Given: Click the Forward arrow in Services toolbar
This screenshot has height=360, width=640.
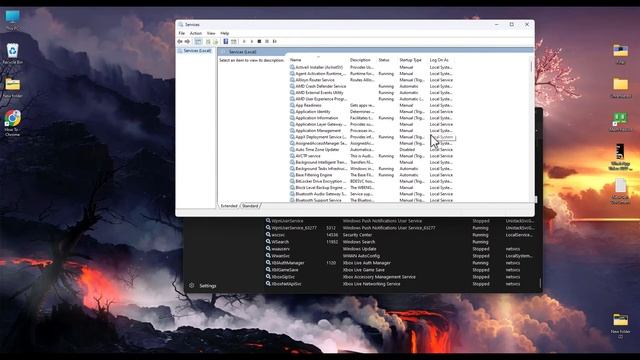Looking at the screenshot, I should point(187,42).
